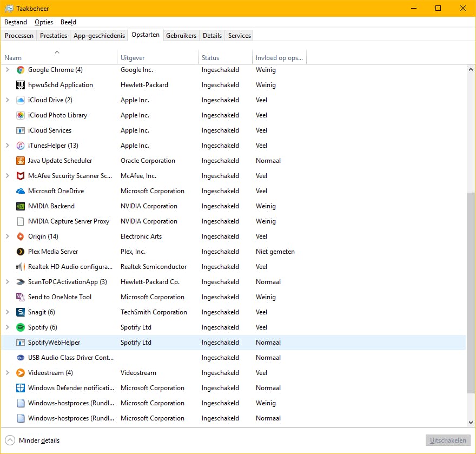Click Minder details to collapse view
The image size is (476, 454).
(x=32, y=440)
